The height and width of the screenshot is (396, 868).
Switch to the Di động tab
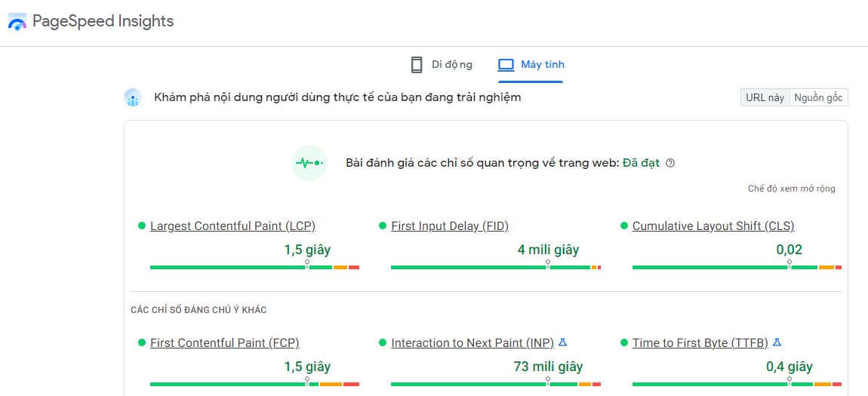click(442, 65)
